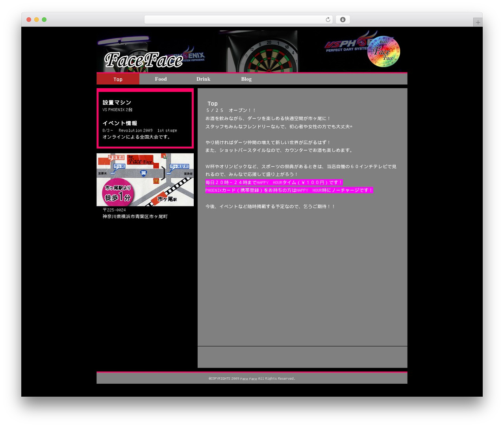Click the FaceFace header logo text
This screenshot has width=504, height=427.
pos(144,60)
